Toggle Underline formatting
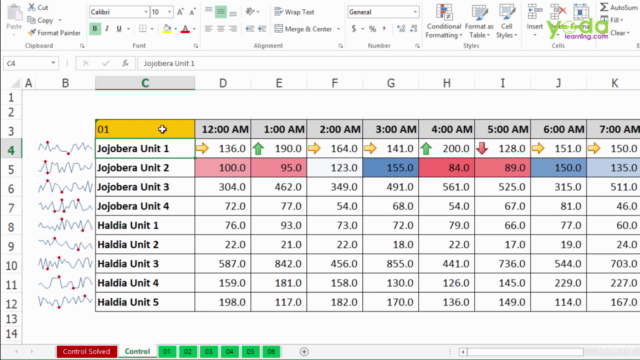 pyautogui.click(x=119, y=29)
